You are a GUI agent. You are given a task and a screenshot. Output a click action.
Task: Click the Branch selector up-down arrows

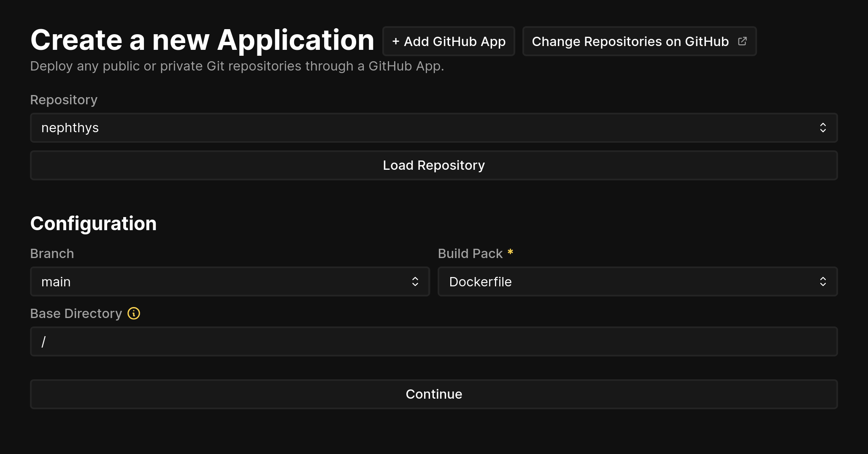click(x=415, y=282)
